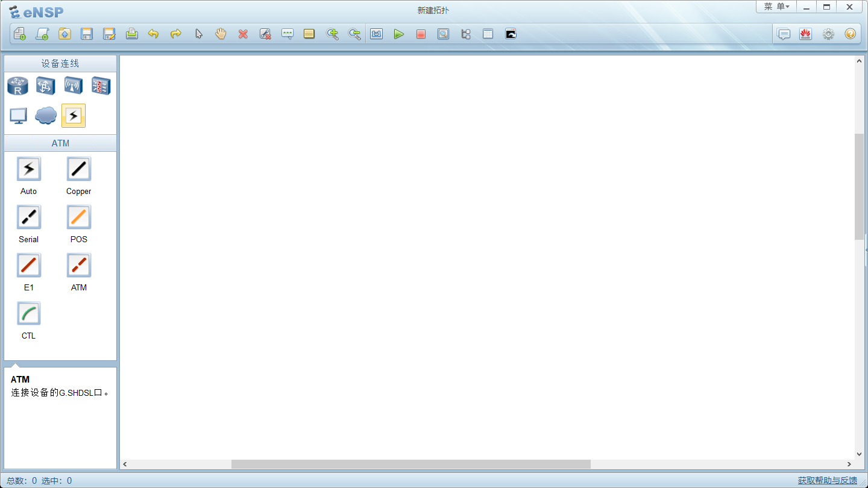
Task: Select the arrow pointer tool
Action: pyautogui.click(x=198, y=34)
